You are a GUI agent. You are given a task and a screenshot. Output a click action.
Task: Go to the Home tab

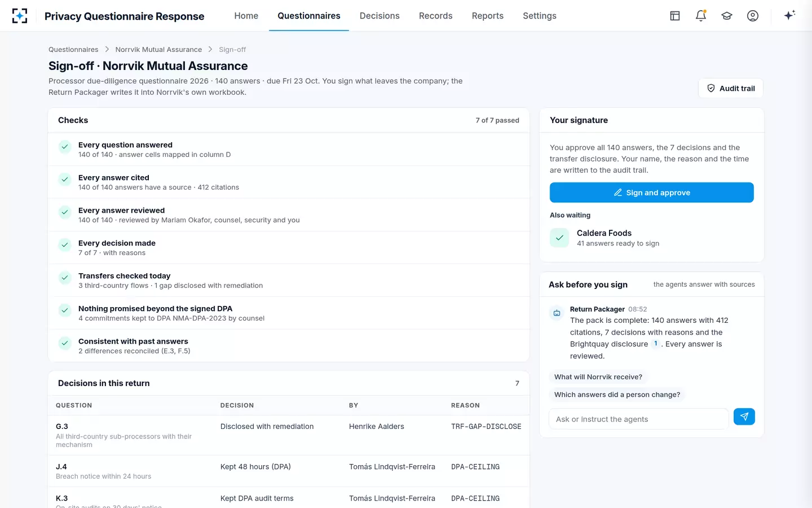(x=246, y=16)
